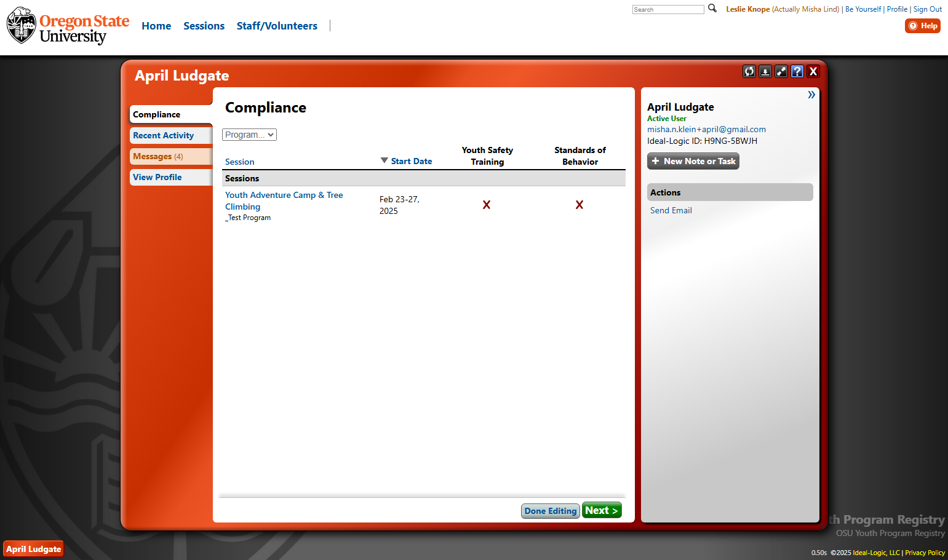Screen dimensions: 948x560
Task: Open Privacy Policy footer link
Action: pyautogui.click(x=925, y=553)
